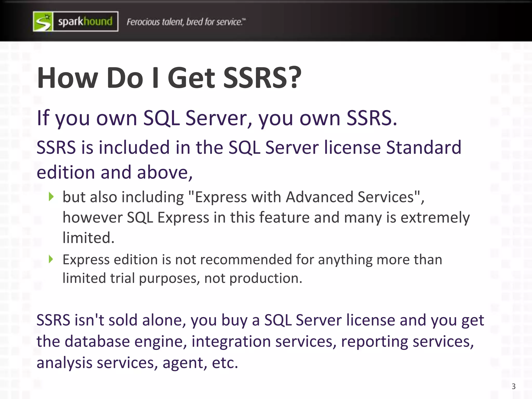The height and width of the screenshot is (399, 532).
Task: Click the green arrow bullet beside "Express edition is not recommended"
Action: [51, 259]
